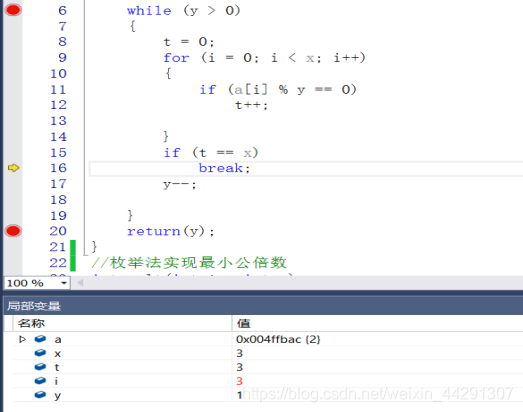Click the 局部变量 panel title
Viewport: 523px width, 412px height.
34,306
